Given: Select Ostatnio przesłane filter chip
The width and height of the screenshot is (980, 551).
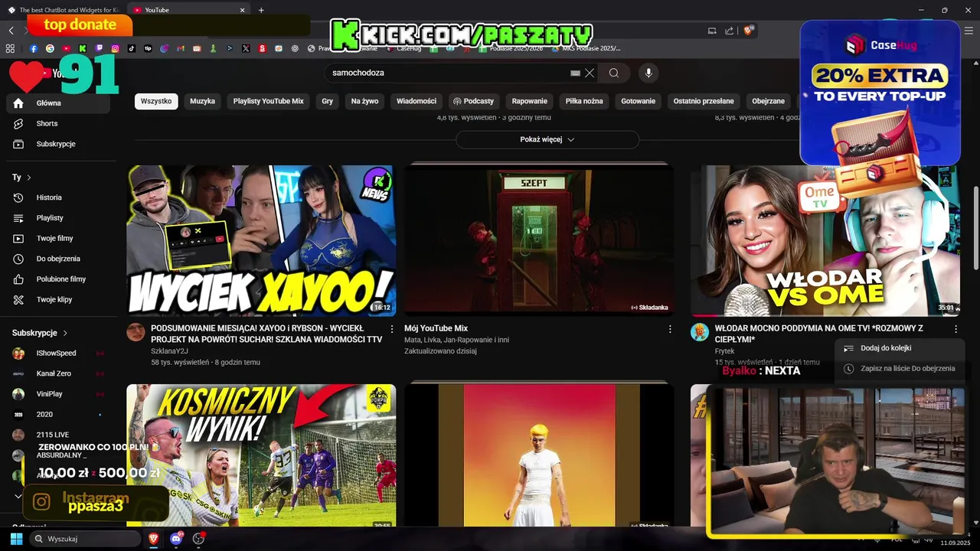Looking at the screenshot, I should pos(704,101).
